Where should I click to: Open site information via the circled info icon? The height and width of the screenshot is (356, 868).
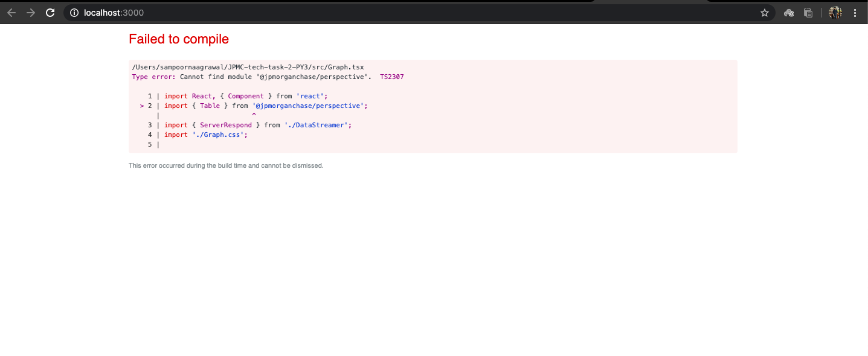pos(72,12)
